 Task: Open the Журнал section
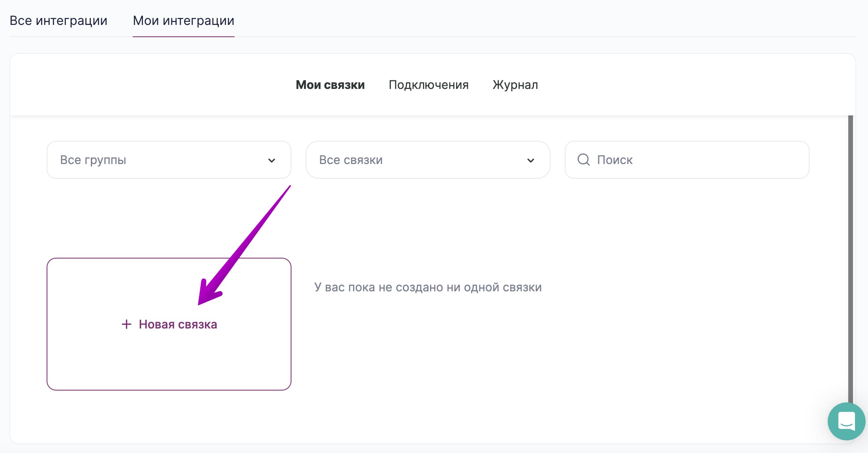515,85
